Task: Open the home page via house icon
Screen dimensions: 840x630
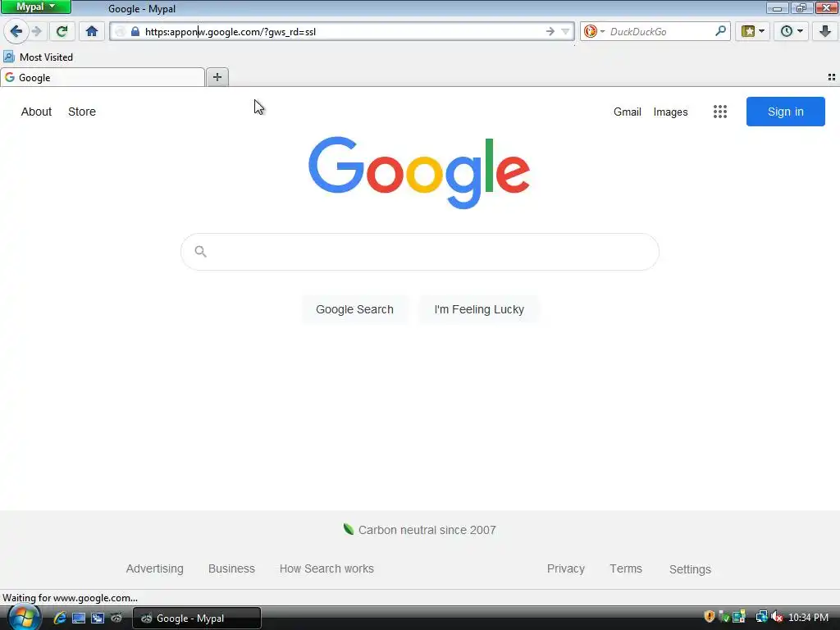Action: coord(92,32)
